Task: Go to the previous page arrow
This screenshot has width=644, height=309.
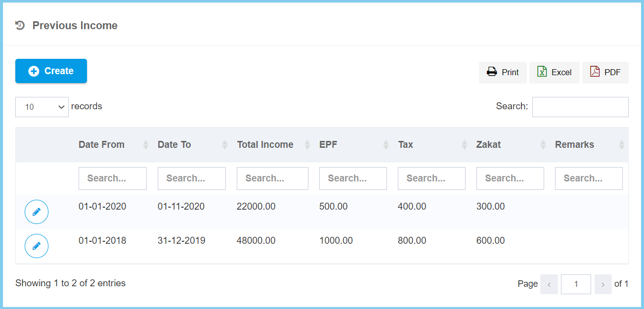Action: pyautogui.click(x=549, y=284)
